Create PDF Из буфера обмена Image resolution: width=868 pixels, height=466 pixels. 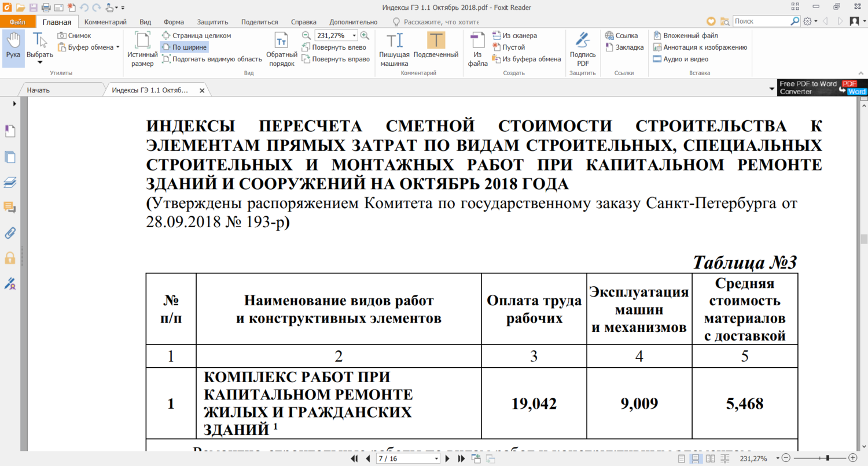coord(527,59)
